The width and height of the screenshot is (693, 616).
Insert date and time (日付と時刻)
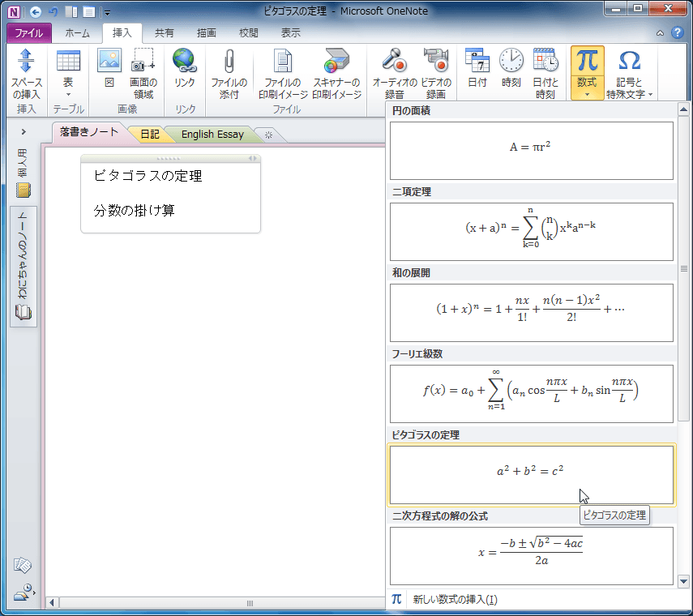(x=545, y=74)
